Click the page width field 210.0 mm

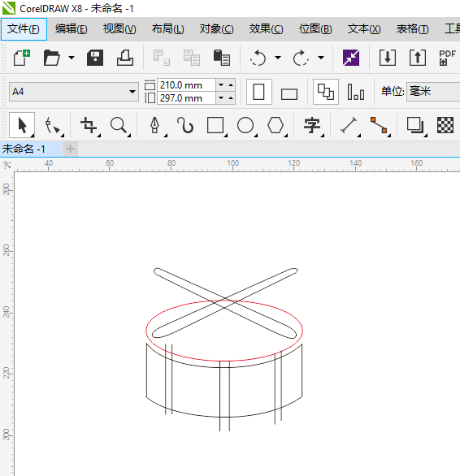click(x=186, y=85)
